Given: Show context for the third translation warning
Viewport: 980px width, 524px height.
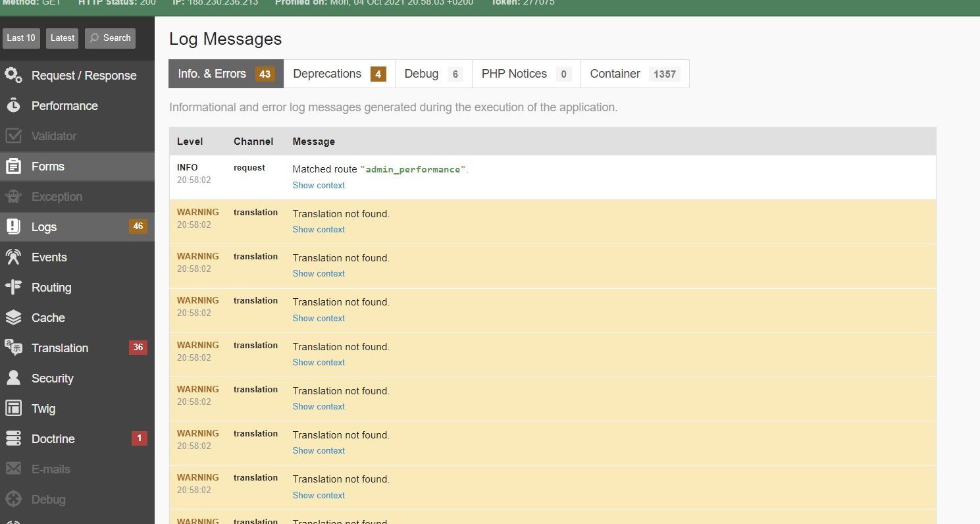Looking at the screenshot, I should click(319, 318).
